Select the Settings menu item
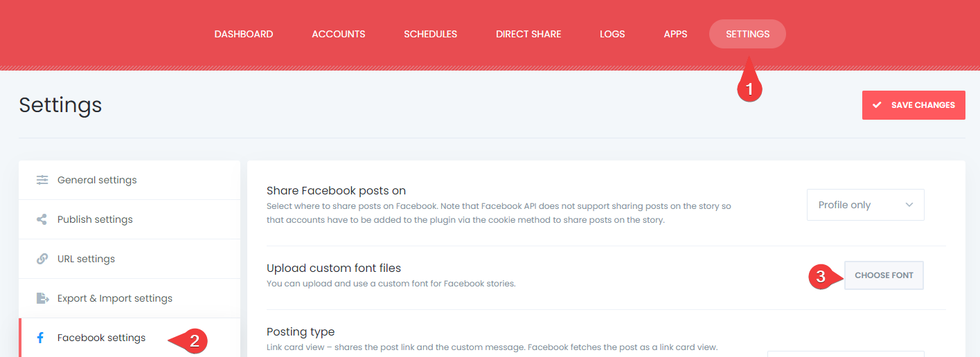Image resolution: width=980 pixels, height=357 pixels. tap(747, 34)
